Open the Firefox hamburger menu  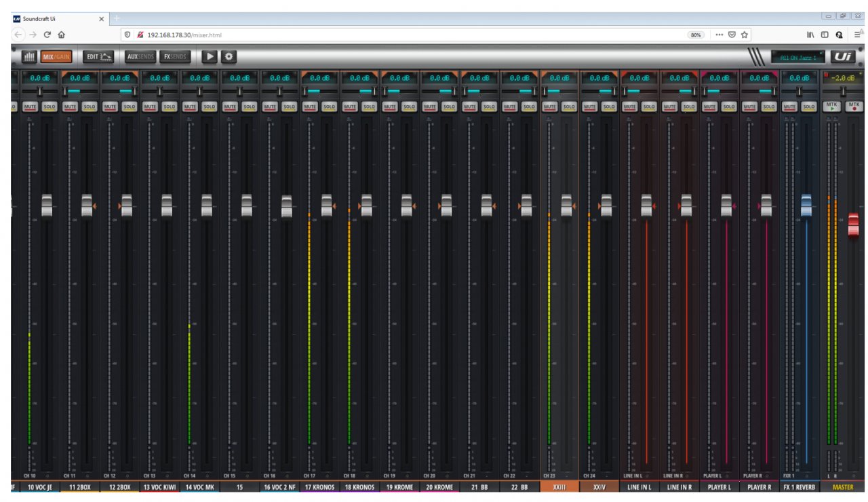[858, 35]
